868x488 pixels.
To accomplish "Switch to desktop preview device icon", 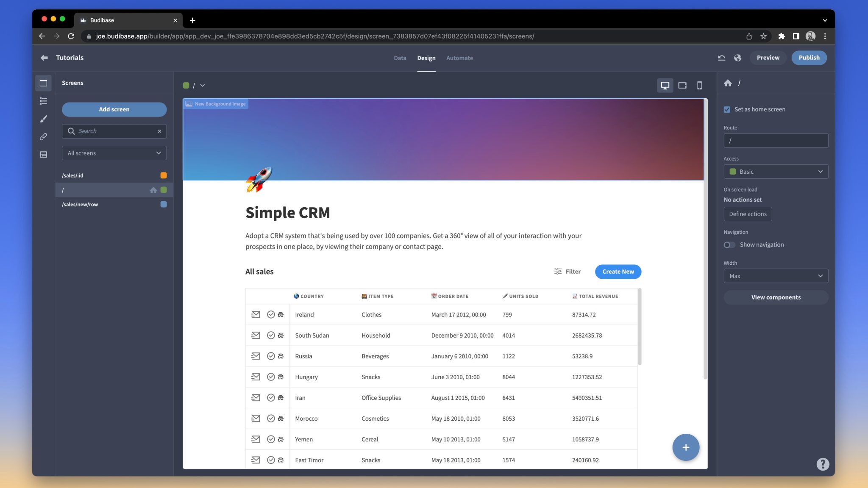I will pos(665,85).
